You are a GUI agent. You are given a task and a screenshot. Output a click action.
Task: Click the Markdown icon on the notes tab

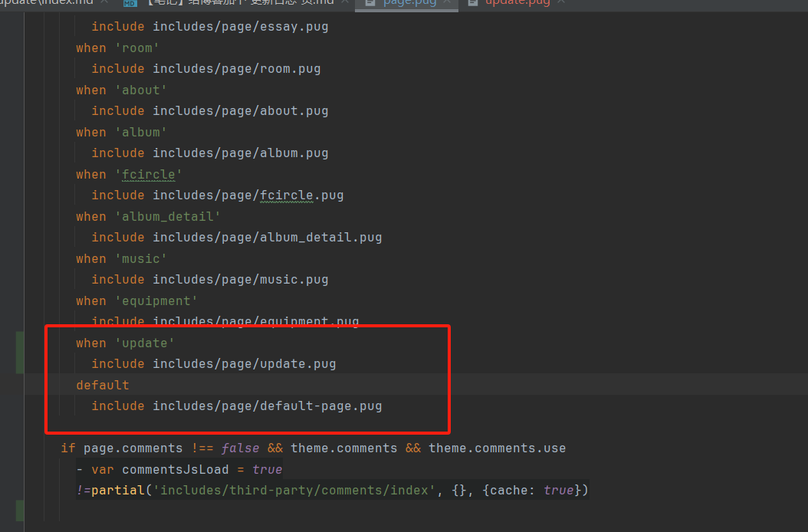point(130,2)
